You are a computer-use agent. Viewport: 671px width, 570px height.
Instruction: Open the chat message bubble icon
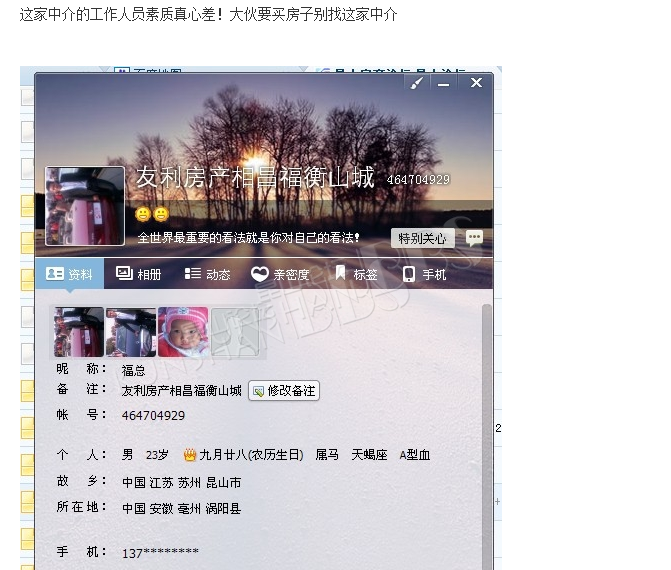tap(474, 238)
